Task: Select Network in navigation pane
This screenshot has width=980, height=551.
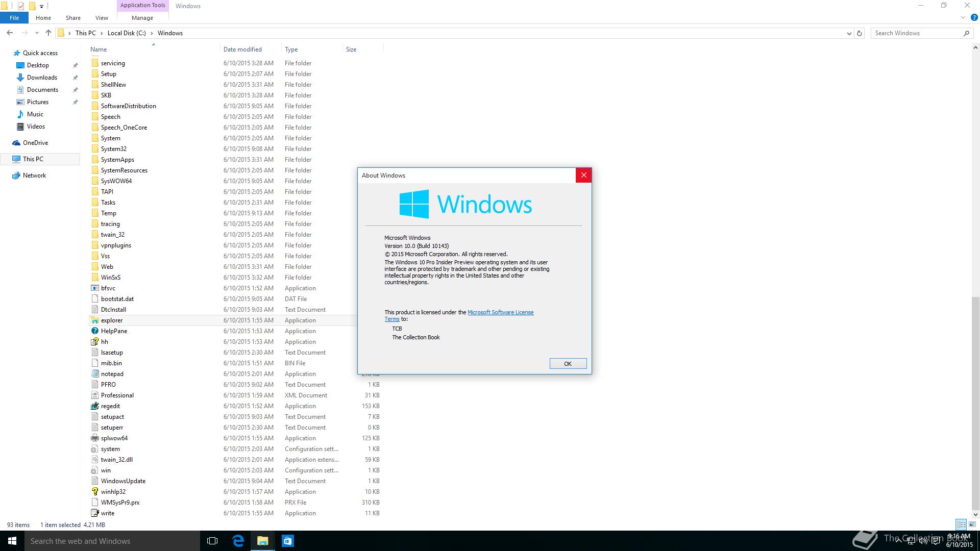Action: pyautogui.click(x=34, y=176)
